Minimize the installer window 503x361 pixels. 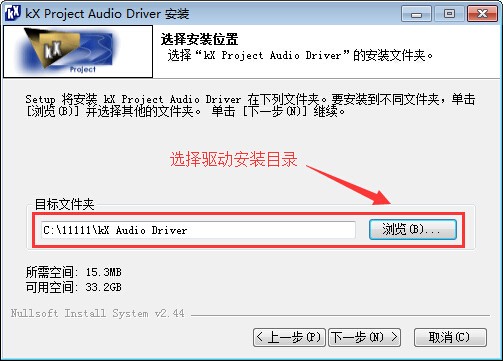coord(416,14)
